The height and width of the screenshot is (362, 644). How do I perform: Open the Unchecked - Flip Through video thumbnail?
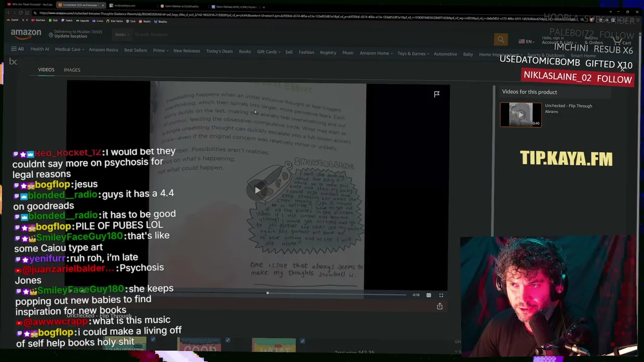(521, 115)
